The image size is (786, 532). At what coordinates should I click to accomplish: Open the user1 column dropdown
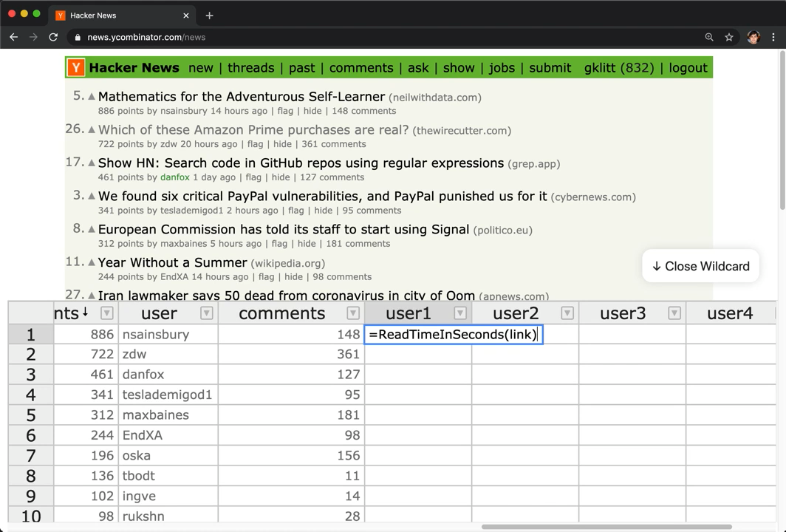tap(460, 313)
